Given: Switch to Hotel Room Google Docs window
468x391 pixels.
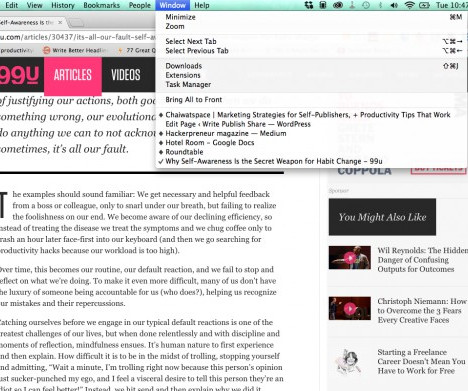Looking at the screenshot, I should [x=311, y=143].
